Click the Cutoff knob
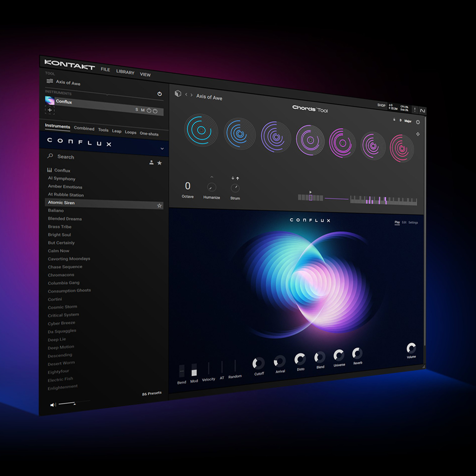 [258, 363]
